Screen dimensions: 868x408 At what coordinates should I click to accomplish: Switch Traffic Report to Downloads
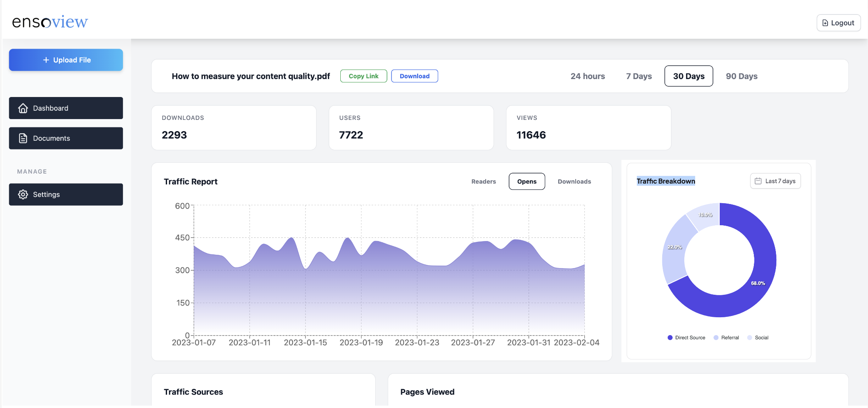click(x=574, y=182)
